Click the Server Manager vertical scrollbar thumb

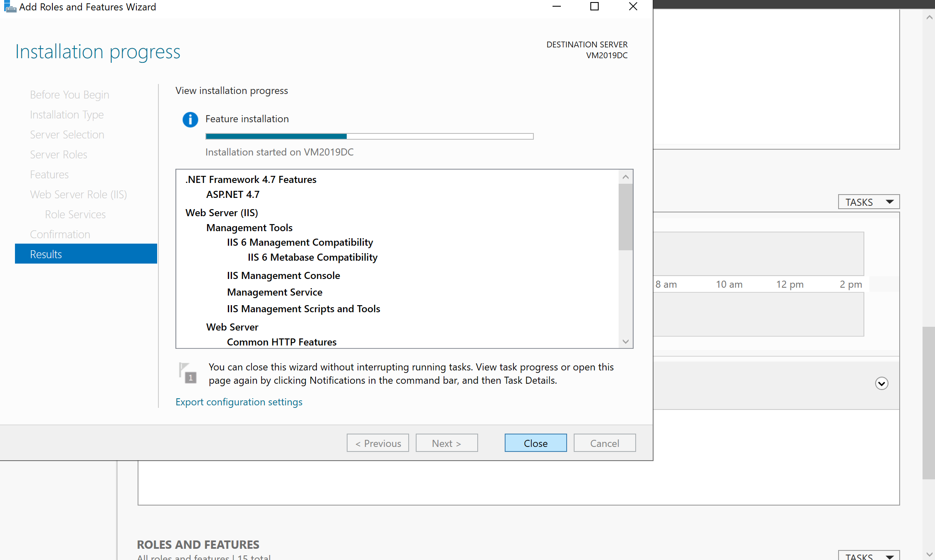click(x=928, y=402)
